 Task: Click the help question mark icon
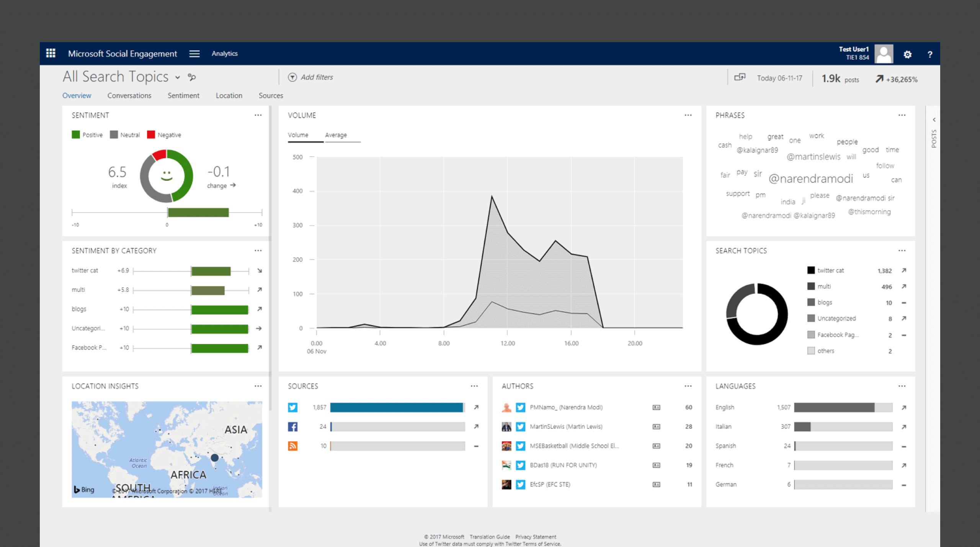(x=930, y=54)
